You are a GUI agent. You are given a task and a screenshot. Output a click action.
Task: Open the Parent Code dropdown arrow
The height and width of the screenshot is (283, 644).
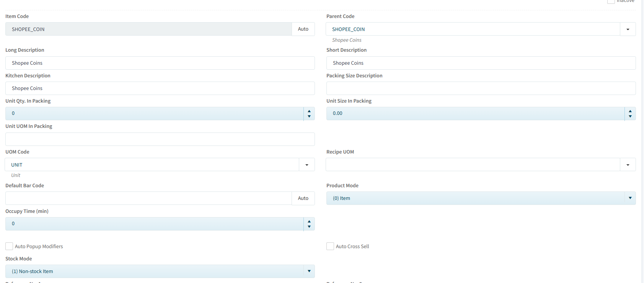coord(628,29)
